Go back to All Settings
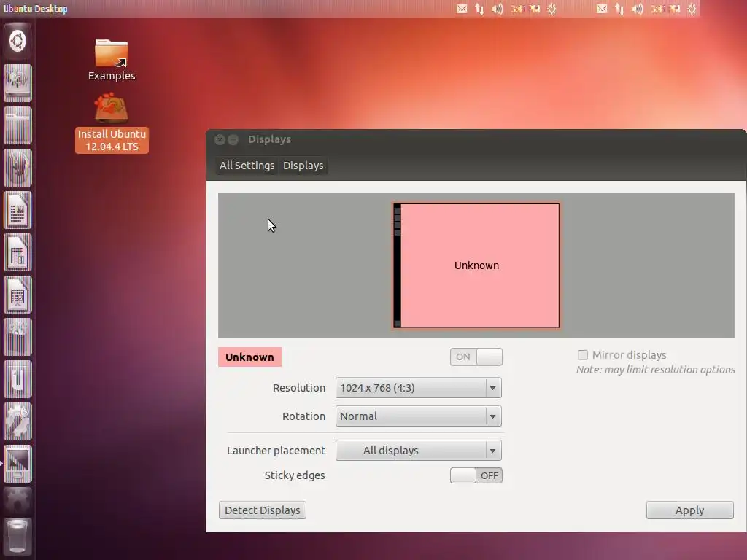The image size is (747, 560). point(247,166)
